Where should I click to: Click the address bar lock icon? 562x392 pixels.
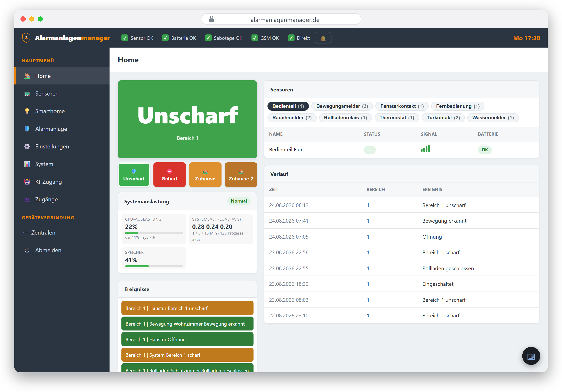point(211,19)
